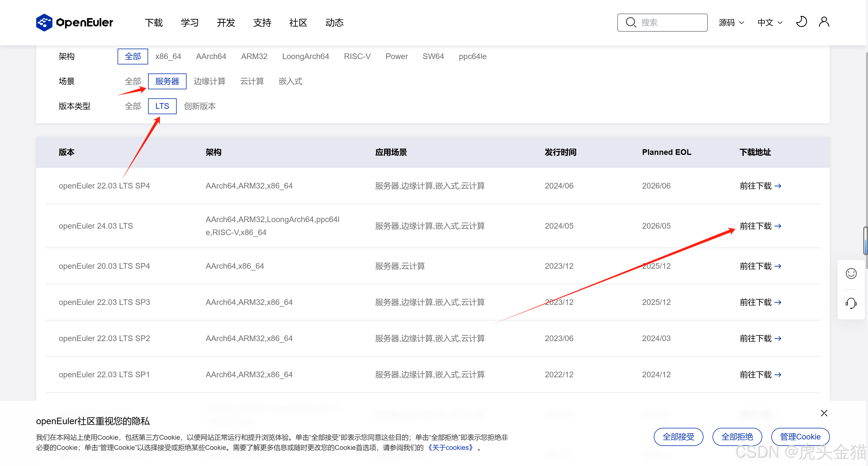Viewport: 868px width, 466px height.
Task: Click 服务器,云计算 scenario cell
Action: [400, 266]
